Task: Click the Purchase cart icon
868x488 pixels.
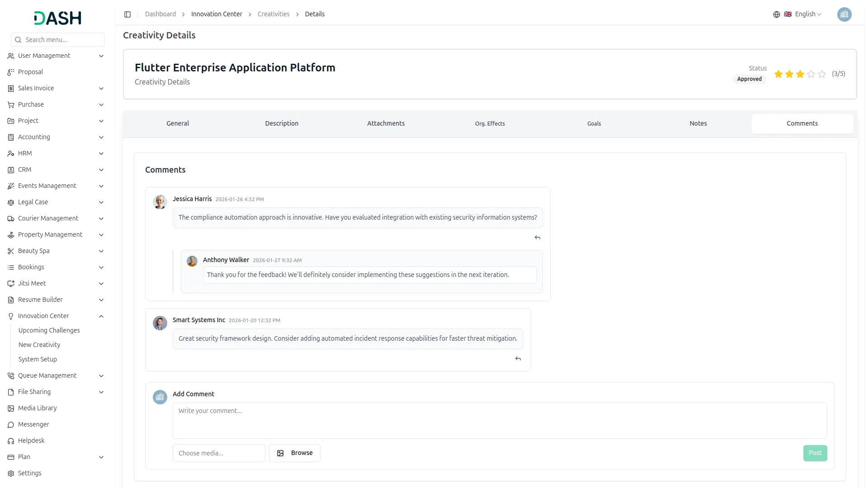Action: coord(11,105)
